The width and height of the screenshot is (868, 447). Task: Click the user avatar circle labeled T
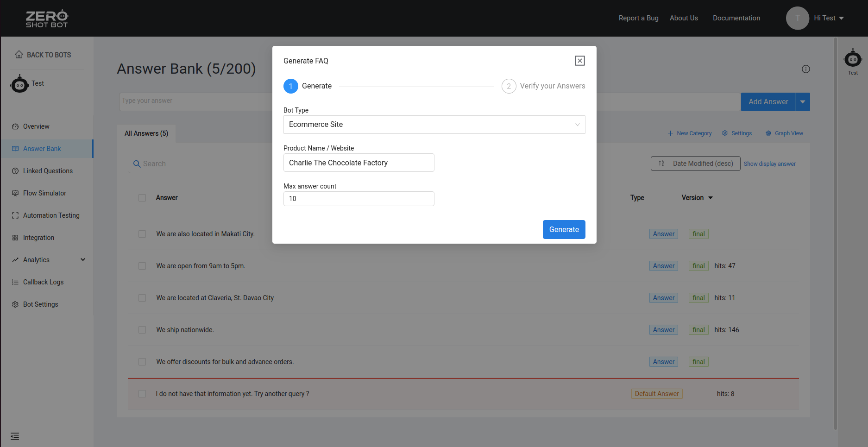point(798,18)
